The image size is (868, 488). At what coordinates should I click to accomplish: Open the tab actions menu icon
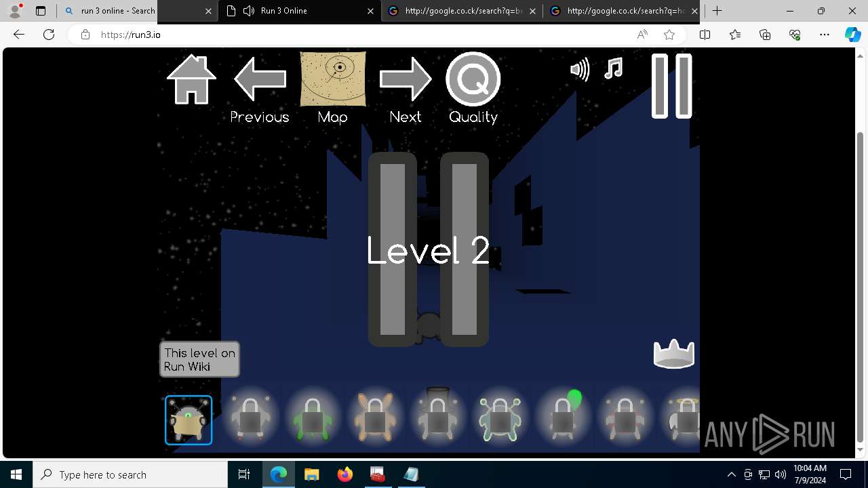41,11
